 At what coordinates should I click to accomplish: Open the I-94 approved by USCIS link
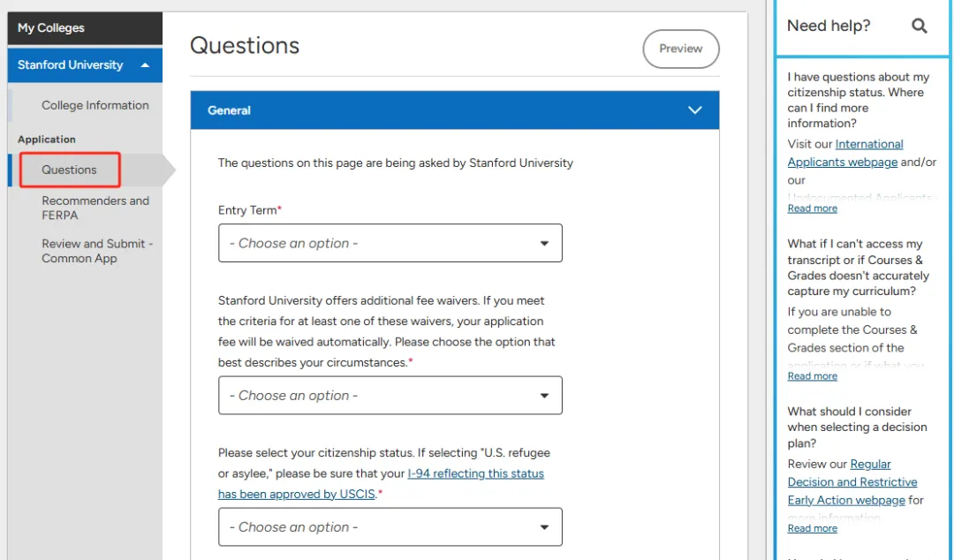(x=475, y=474)
